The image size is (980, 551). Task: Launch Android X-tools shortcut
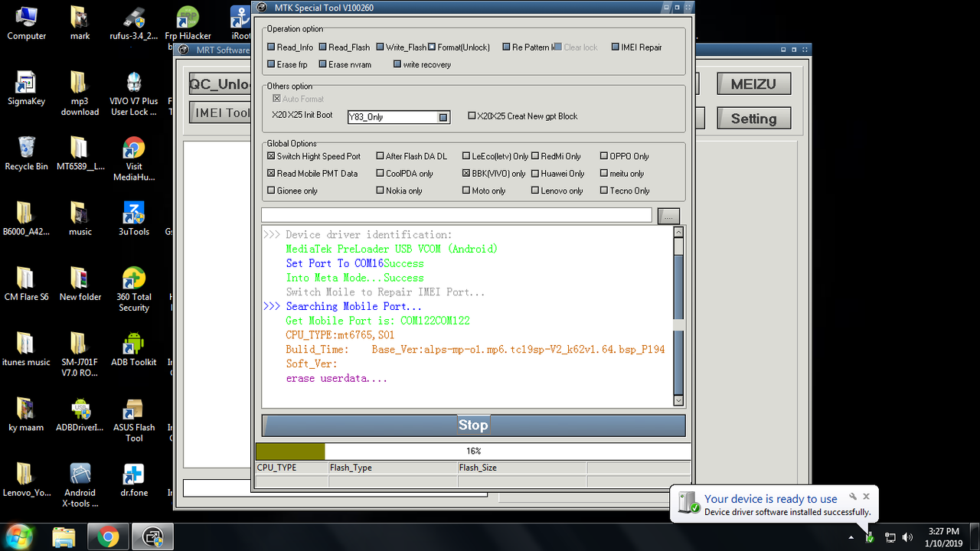80,486
